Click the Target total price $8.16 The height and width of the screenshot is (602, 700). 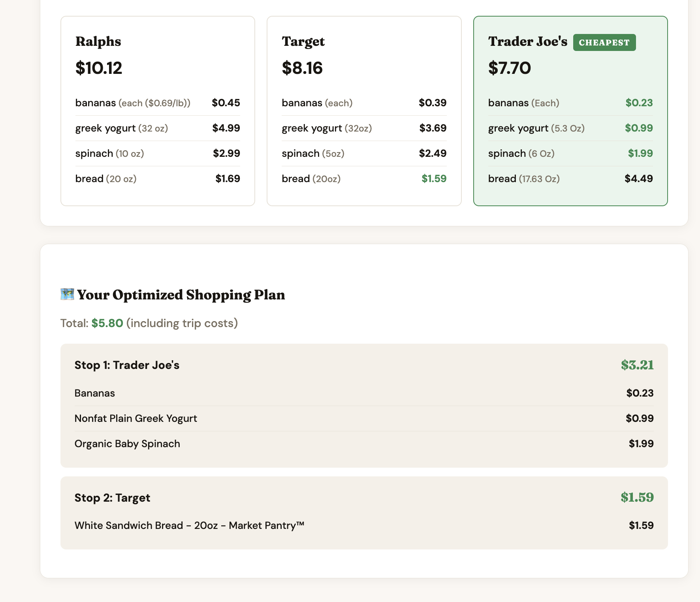[302, 68]
